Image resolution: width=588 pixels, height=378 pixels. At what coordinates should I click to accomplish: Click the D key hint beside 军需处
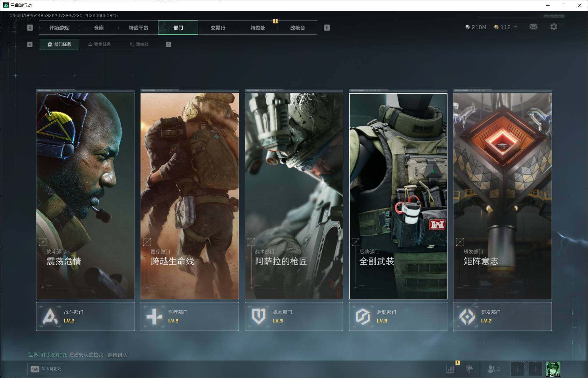point(168,44)
